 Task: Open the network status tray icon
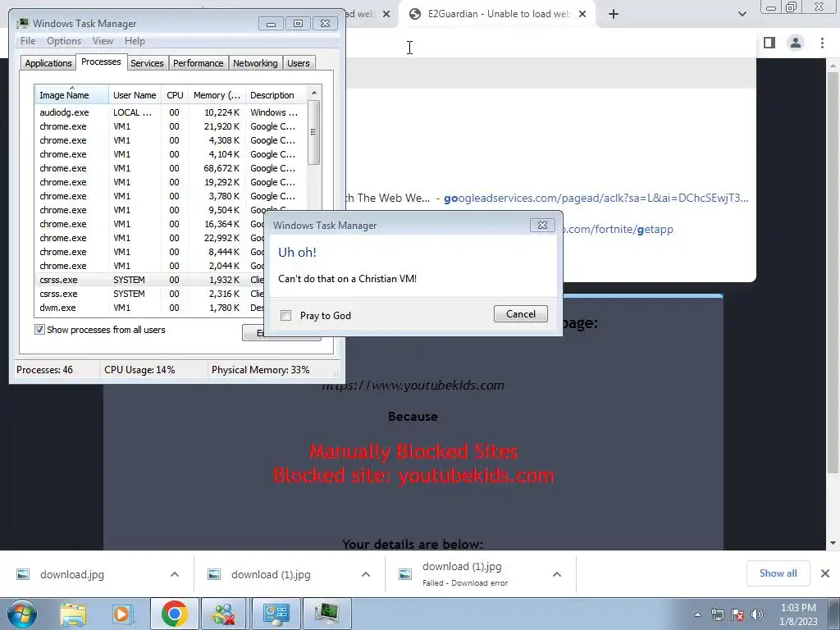pos(717,614)
